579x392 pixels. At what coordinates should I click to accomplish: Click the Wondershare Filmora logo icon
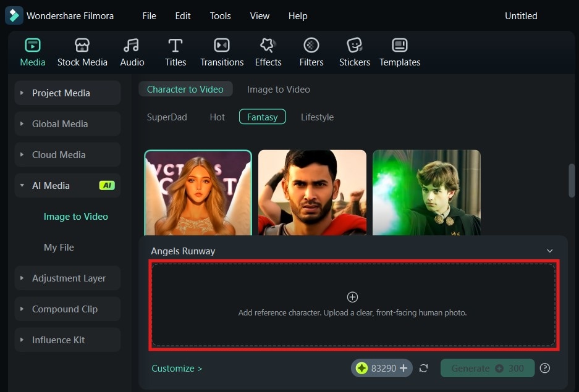point(14,15)
